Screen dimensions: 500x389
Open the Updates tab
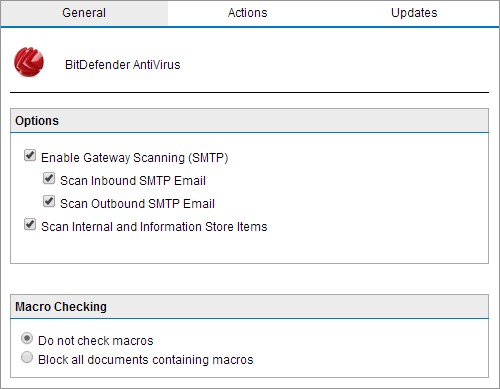click(414, 13)
